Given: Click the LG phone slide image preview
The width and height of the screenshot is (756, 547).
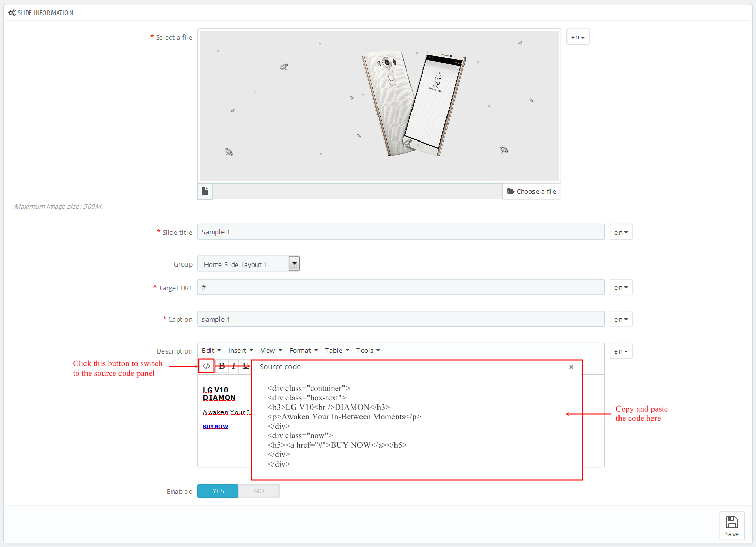Looking at the screenshot, I should coord(379,106).
